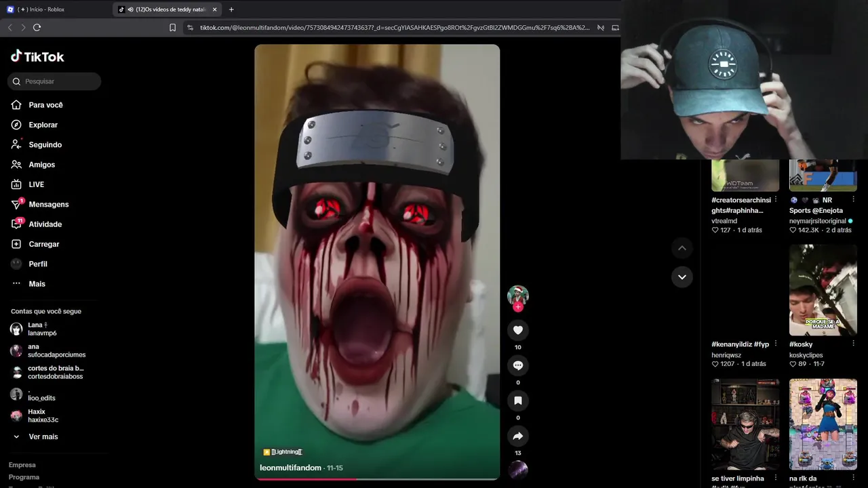The width and height of the screenshot is (868, 488).
Task: Click the leonmultifandom username on the video
Action: click(290, 468)
